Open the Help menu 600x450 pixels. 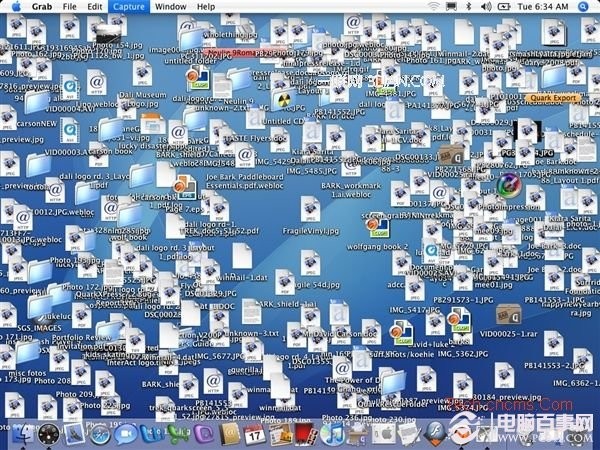coord(206,7)
